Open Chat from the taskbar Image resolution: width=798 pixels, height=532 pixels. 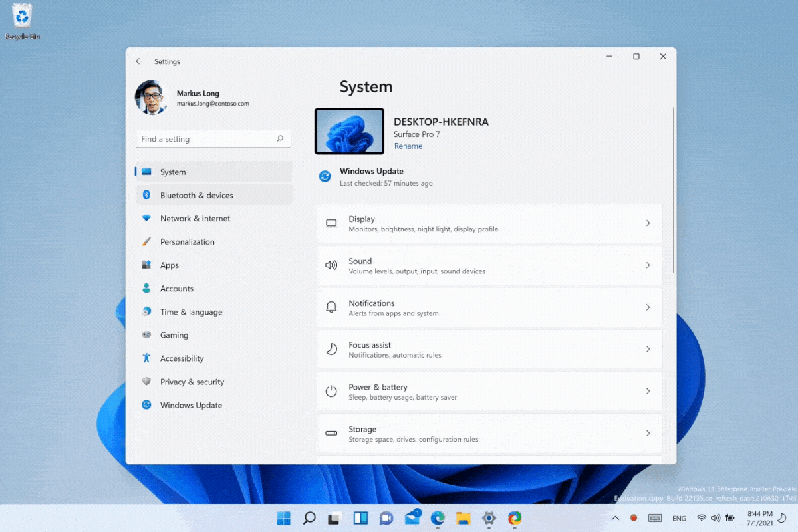(x=386, y=518)
